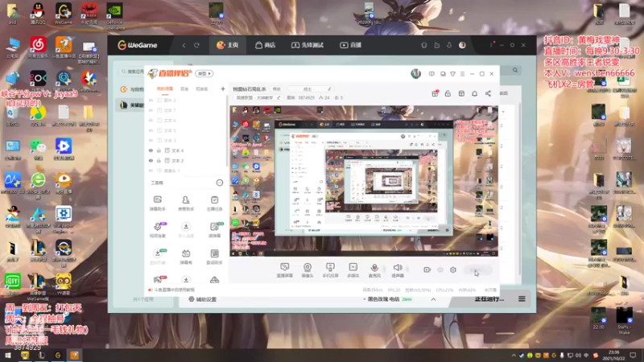The width and height of the screenshot is (644, 362).
Task: Add a 摄像头 camera source
Action: point(308,270)
